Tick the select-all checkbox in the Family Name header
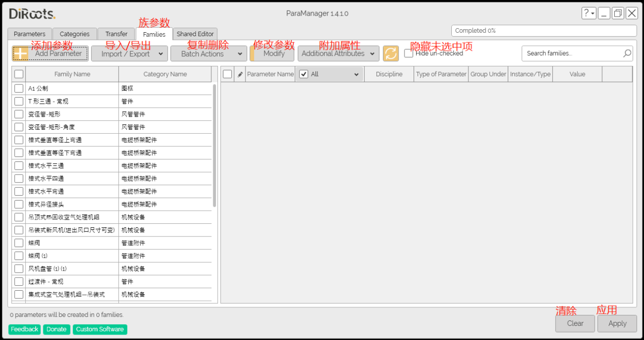 coord(19,74)
